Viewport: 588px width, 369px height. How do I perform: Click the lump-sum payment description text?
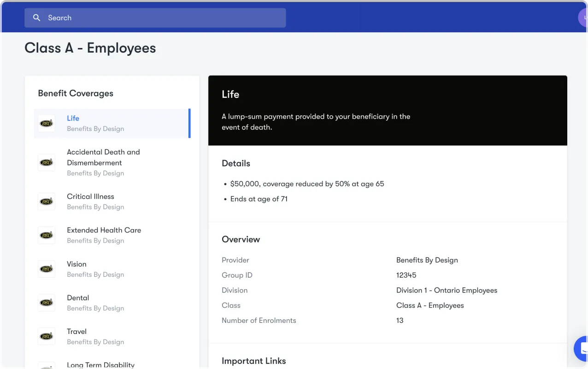coord(316,122)
